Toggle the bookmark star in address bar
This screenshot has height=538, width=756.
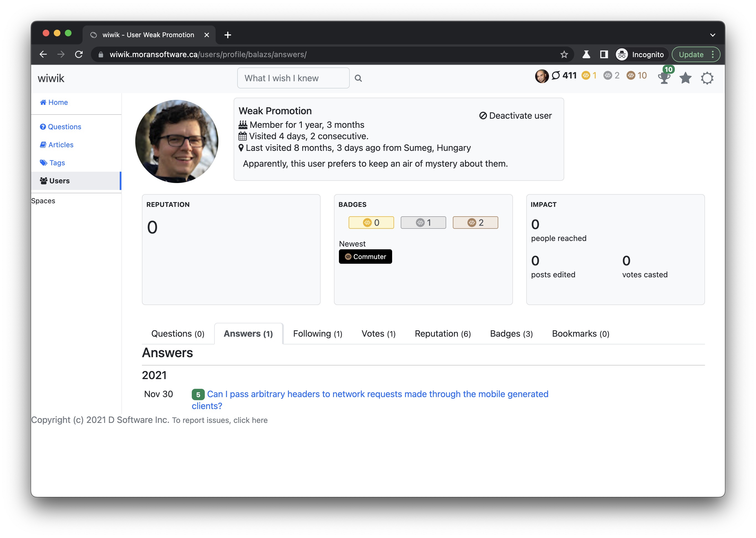[563, 54]
